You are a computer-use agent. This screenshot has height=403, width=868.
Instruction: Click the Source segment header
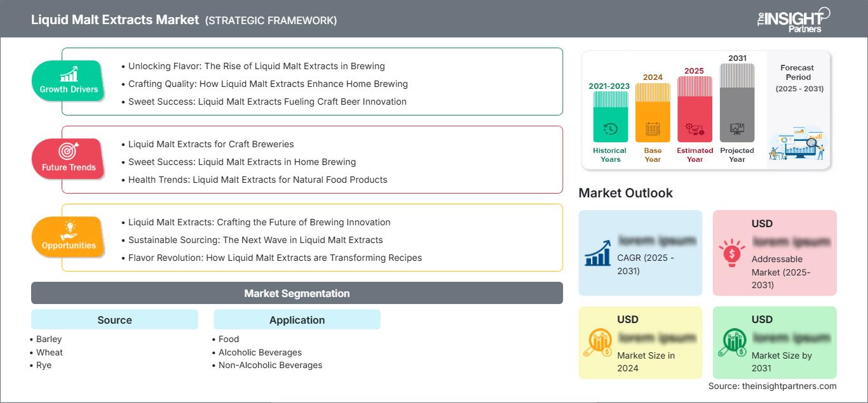[114, 320]
